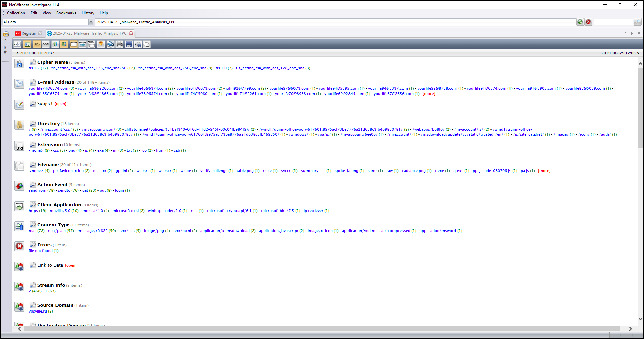Click the file not found error
The image size is (644, 339).
pos(41,251)
